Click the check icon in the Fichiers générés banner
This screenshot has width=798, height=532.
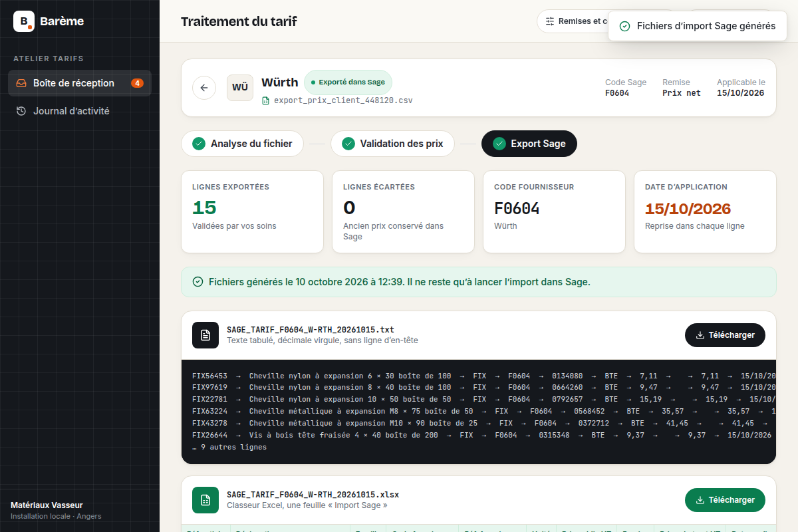[198, 282]
